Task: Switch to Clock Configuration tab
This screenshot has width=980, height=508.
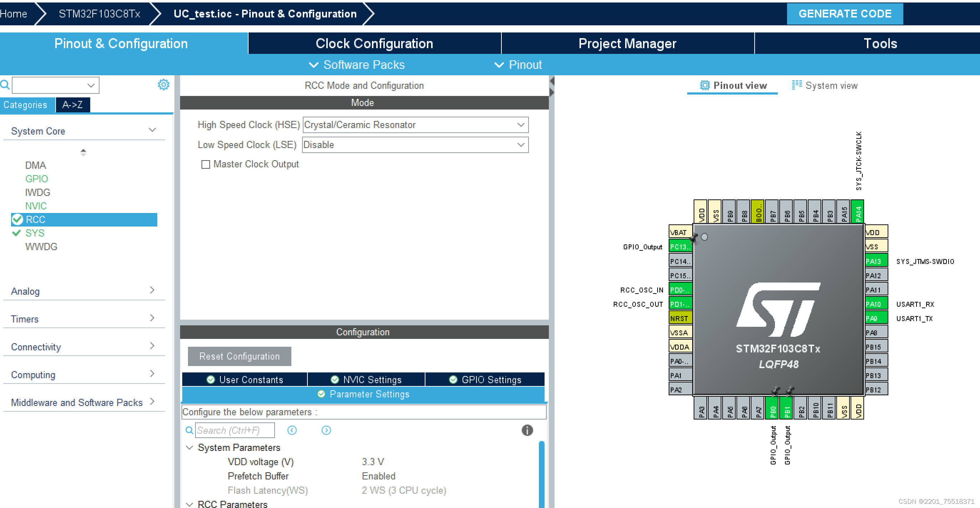Action: [x=374, y=44]
